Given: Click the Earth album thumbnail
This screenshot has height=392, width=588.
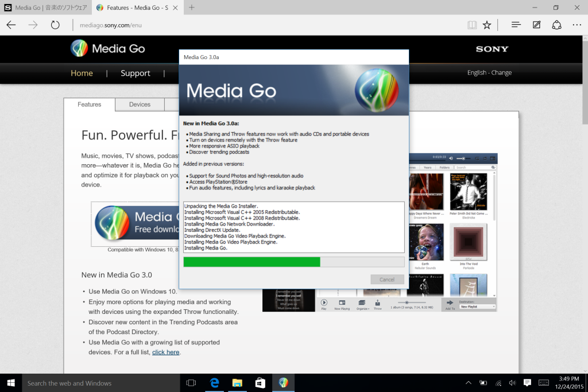Looking at the screenshot, I should 425,242.
